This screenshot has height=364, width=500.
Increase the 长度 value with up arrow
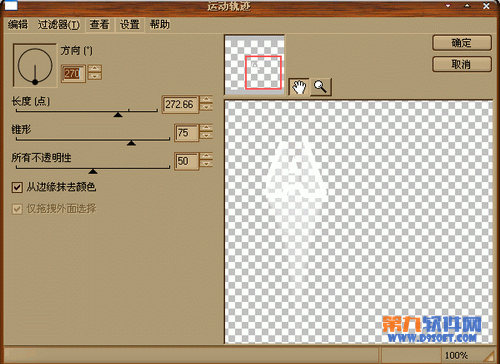coord(206,99)
